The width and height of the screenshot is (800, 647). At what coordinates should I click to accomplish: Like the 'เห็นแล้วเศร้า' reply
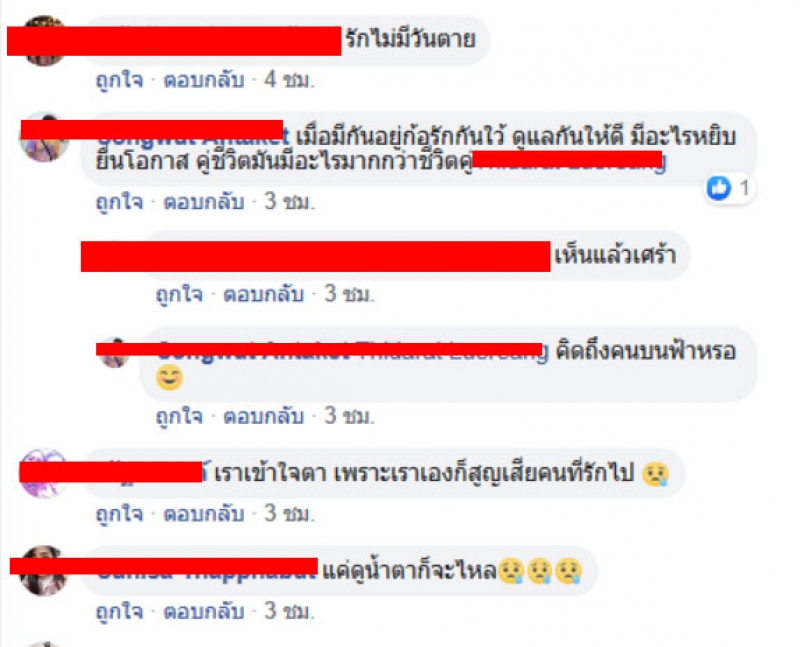coord(180,294)
